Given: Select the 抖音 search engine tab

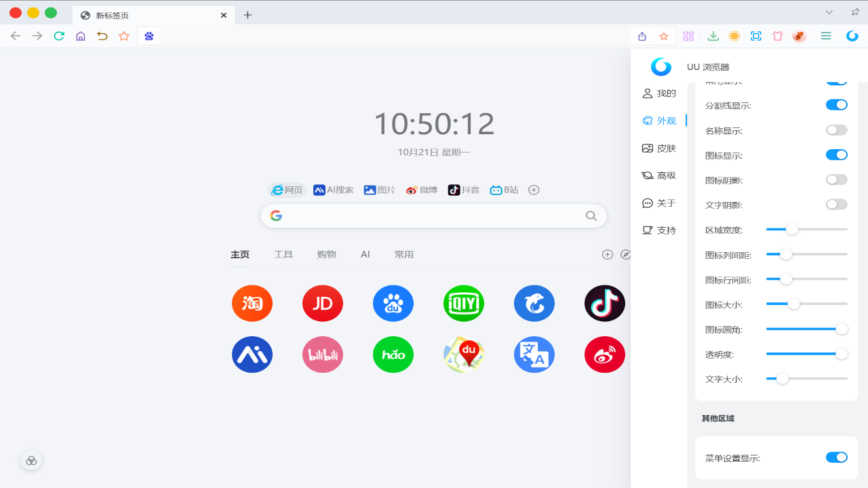Looking at the screenshot, I should click(463, 190).
